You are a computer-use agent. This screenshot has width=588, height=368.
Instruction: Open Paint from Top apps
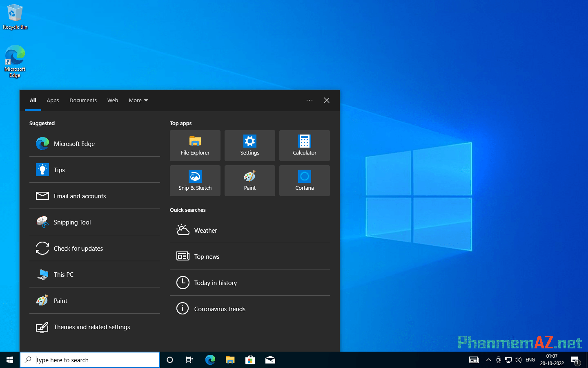coord(249,181)
